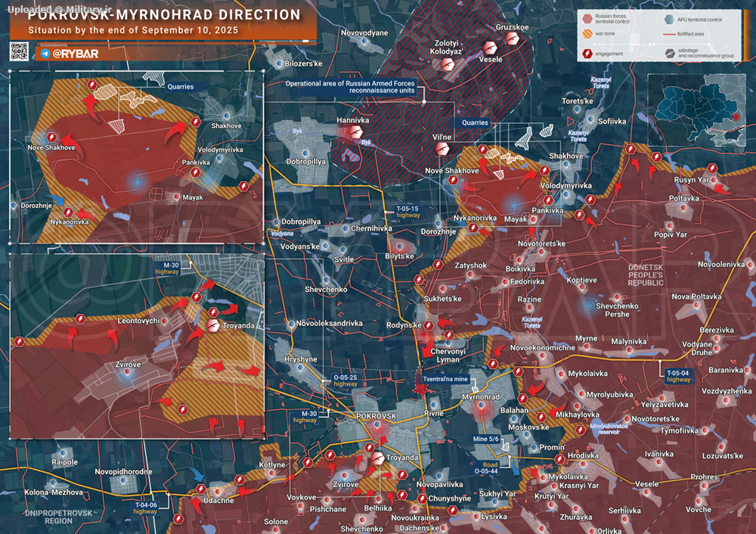Click the 'Situation by the end of September 10, 2025' subtitle
The image size is (756, 534).
(133, 30)
